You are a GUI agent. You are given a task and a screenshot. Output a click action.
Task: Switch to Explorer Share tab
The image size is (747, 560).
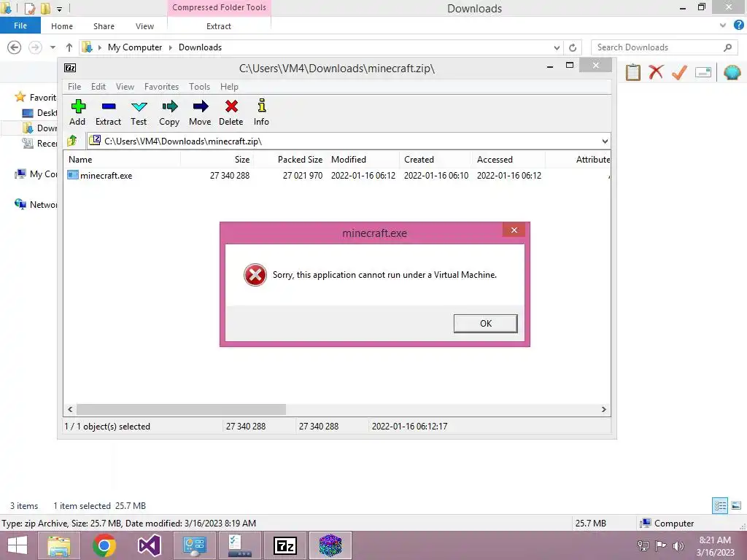(104, 26)
